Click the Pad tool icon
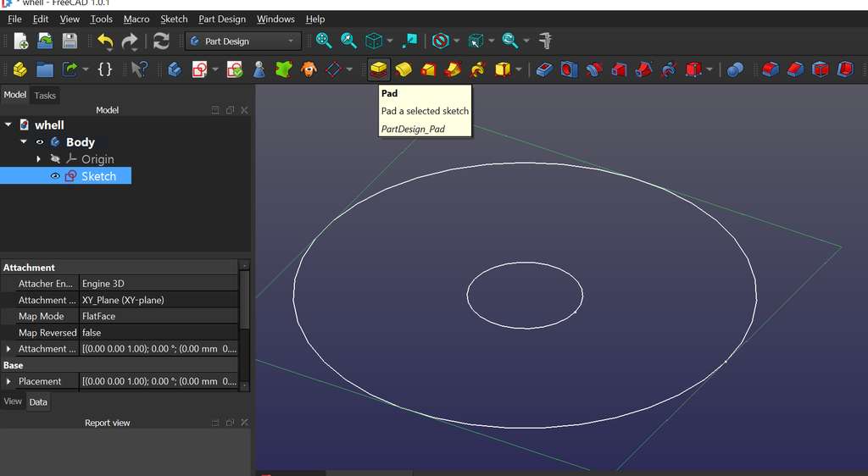Screen dimensions: 868x476 [x=378, y=69]
